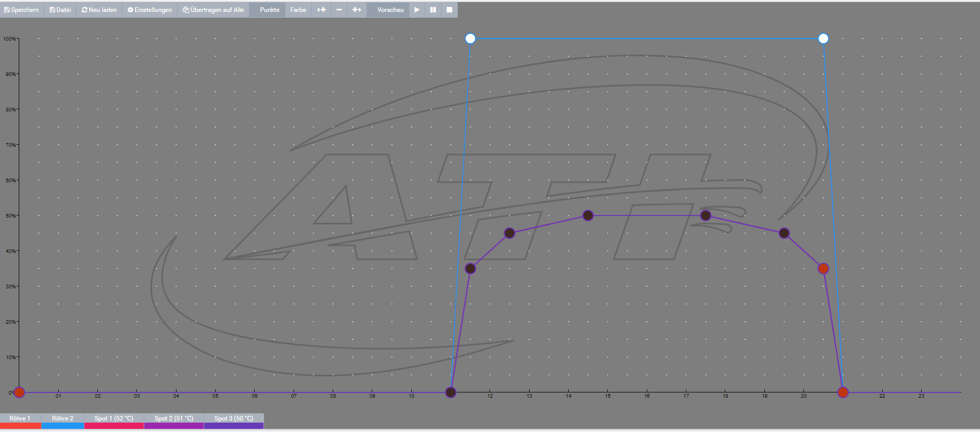Reload with the Neu laden button
The height and width of the screenshot is (432, 980).
tap(99, 10)
